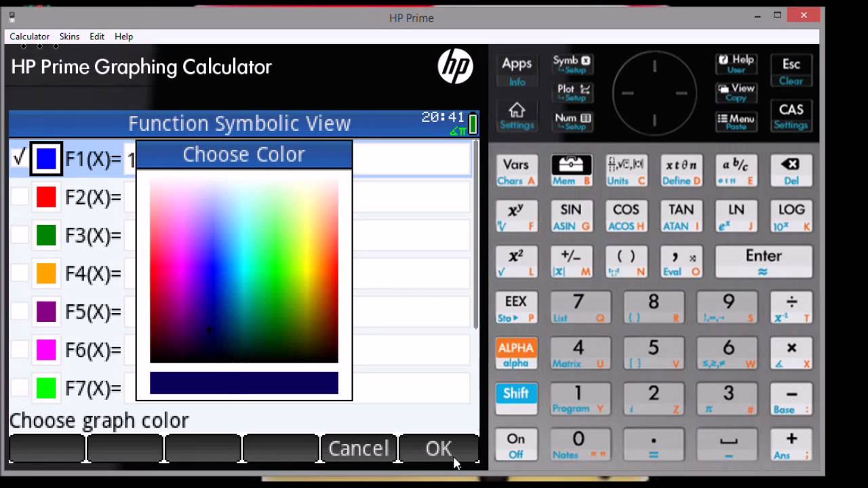
Task: Tap the Symb setup key
Action: [x=572, y=64]
